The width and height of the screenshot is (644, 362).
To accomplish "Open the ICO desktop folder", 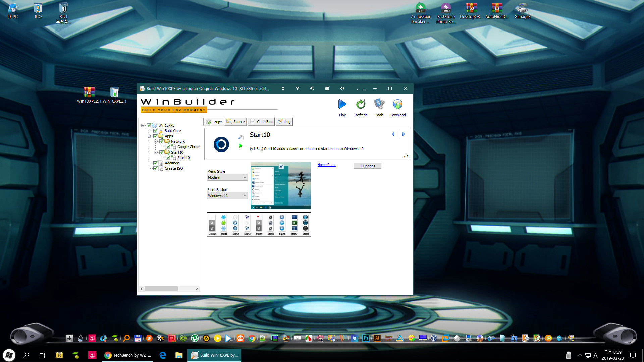I will coord(38,10).
